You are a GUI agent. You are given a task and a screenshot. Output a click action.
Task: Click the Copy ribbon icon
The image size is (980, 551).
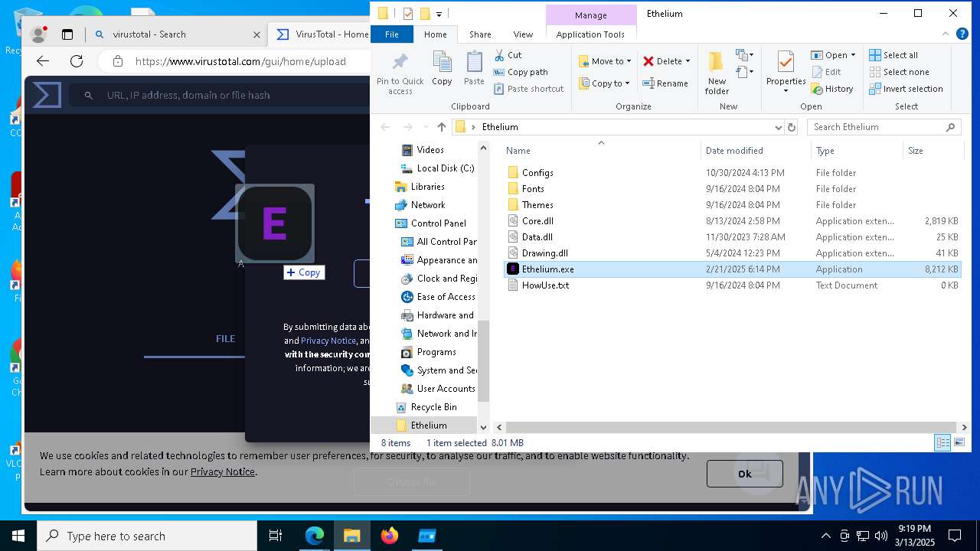442,68
